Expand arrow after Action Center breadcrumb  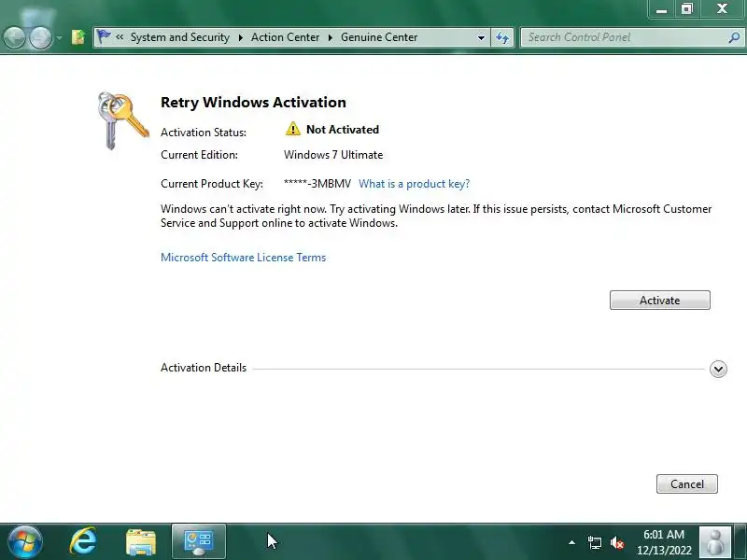(331, 37)
